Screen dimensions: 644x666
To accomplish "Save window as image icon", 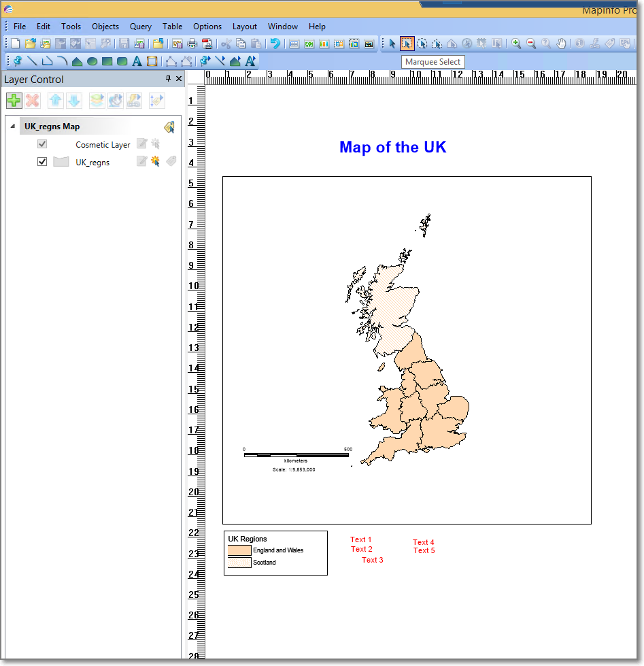I will 177,44.
